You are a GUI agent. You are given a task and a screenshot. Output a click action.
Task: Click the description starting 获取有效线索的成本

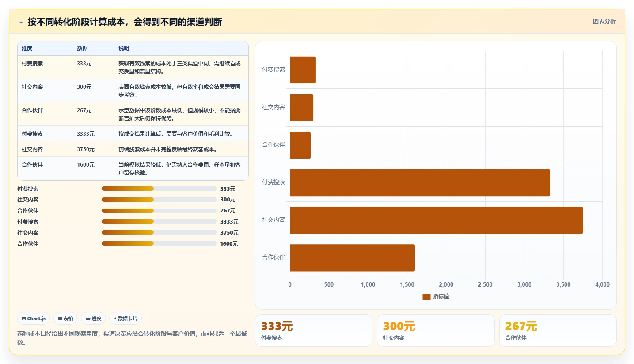point(180,67)
